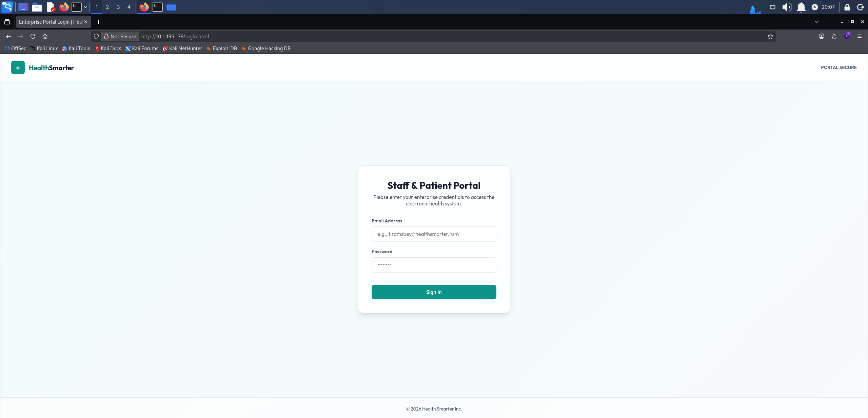Viewport: 868px width, 418px height.
Task: Open the Kali NetHunter bookmark
Action: (x=182, y=48)
